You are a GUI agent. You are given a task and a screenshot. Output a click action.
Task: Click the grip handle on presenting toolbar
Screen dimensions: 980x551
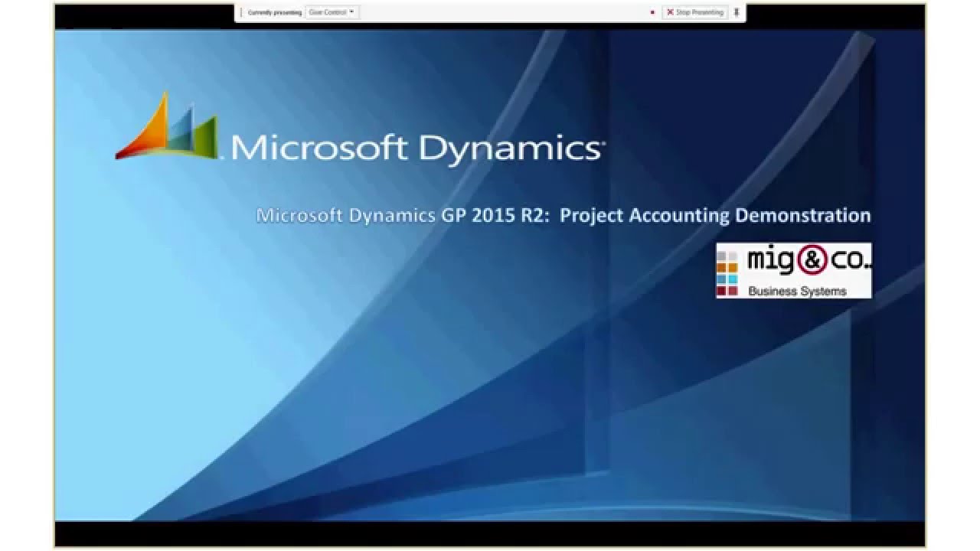click(241, 12)
